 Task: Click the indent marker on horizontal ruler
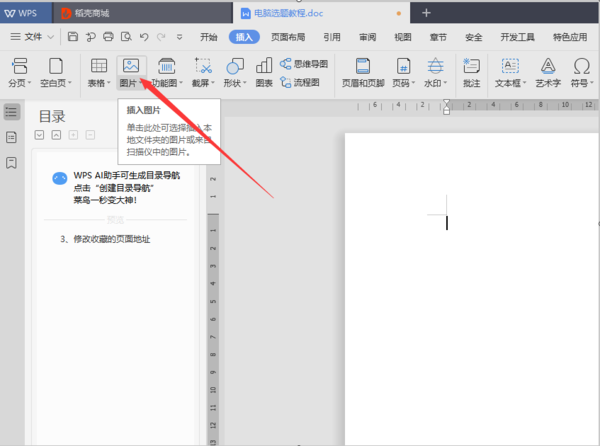[446, 107]
